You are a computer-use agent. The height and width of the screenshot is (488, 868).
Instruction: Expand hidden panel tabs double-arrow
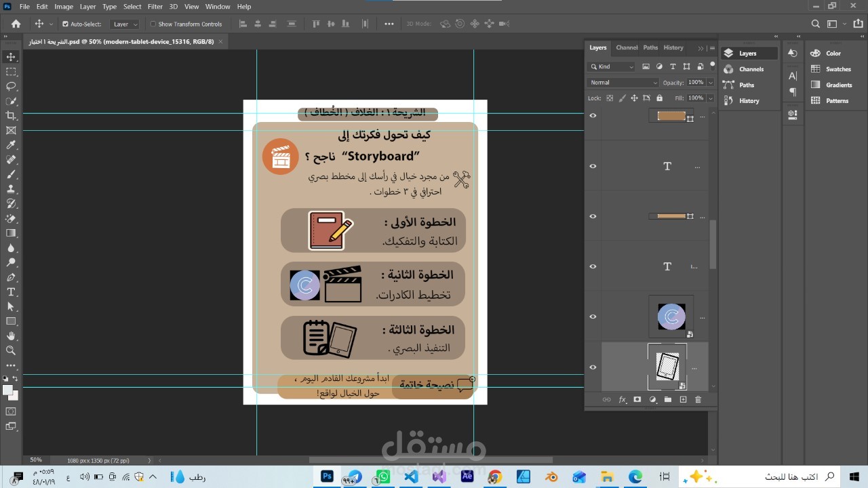click(x=701, y=48)
